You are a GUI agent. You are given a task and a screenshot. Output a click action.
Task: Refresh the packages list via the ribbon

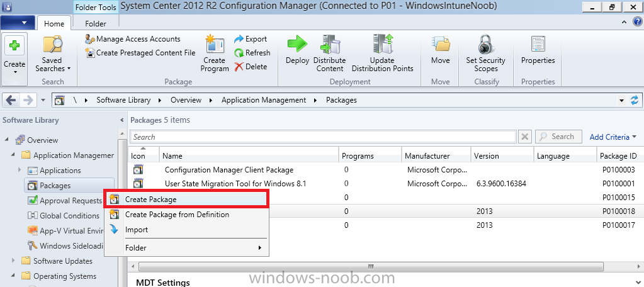tap(252, 53)
